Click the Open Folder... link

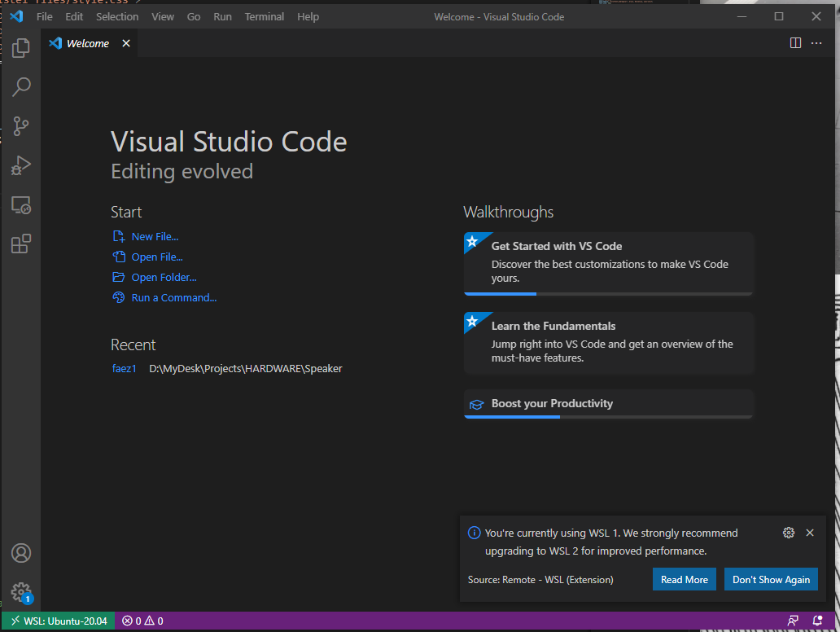tap(164, 278)
